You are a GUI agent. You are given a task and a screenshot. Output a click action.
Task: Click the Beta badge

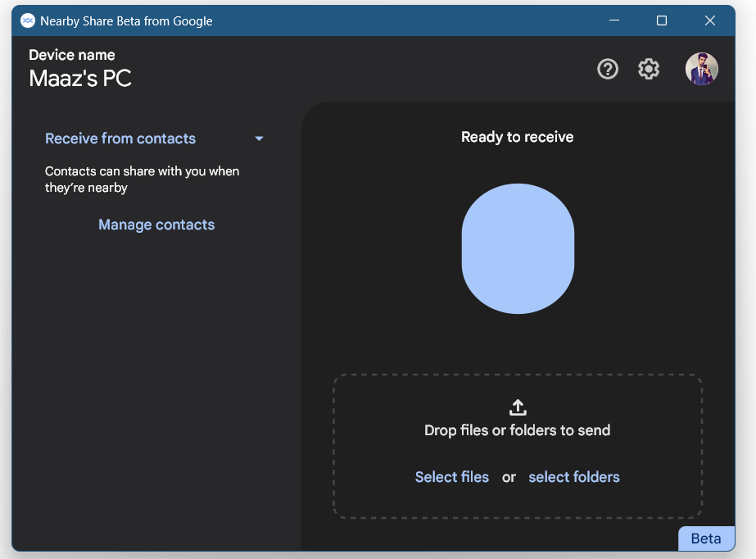coord(706,539)
